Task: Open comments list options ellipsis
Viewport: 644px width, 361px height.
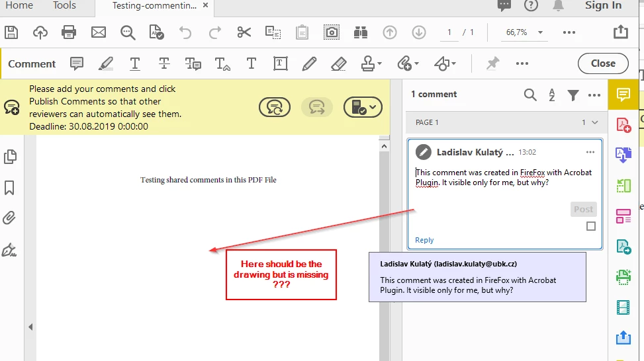Action: pos(594,95)
